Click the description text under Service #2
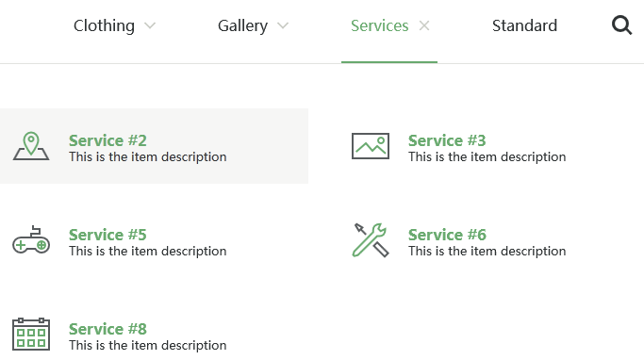This screenshot has width=644, height=360. tap(147, 157)
